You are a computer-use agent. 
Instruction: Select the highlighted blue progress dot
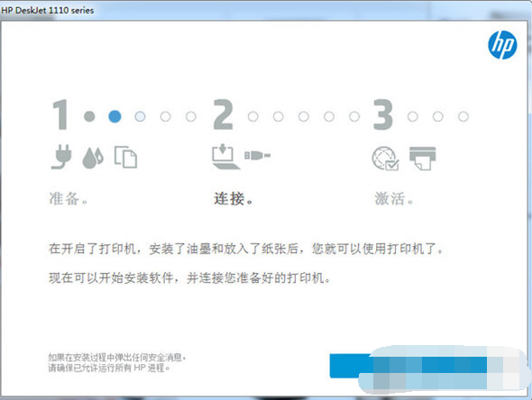(x=115, y=116)
